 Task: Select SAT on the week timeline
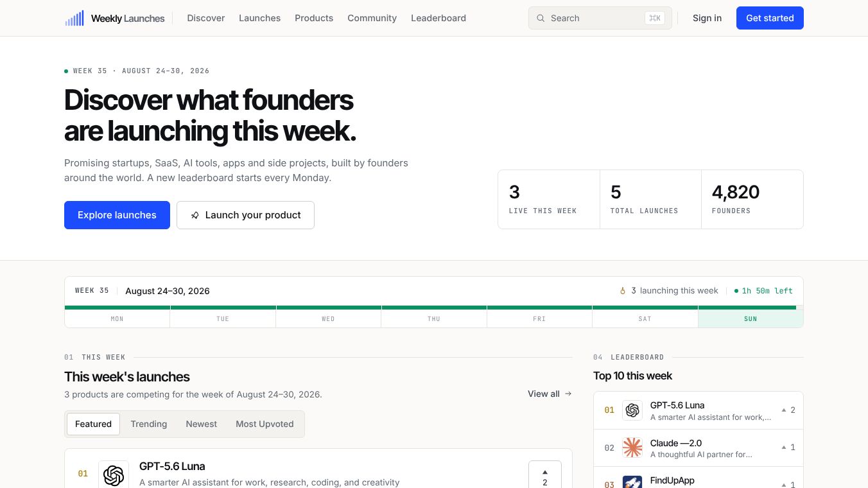645,318
